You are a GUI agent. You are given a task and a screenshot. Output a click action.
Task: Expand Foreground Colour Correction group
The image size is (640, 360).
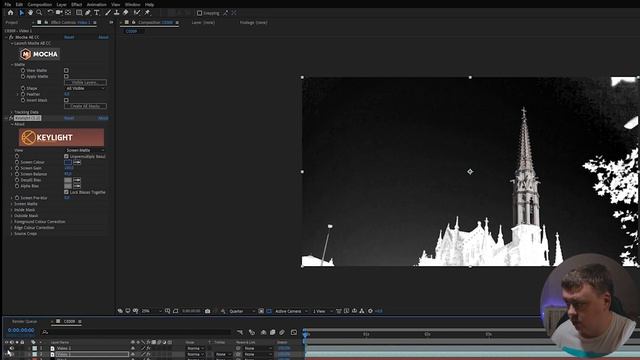point(12,222)
